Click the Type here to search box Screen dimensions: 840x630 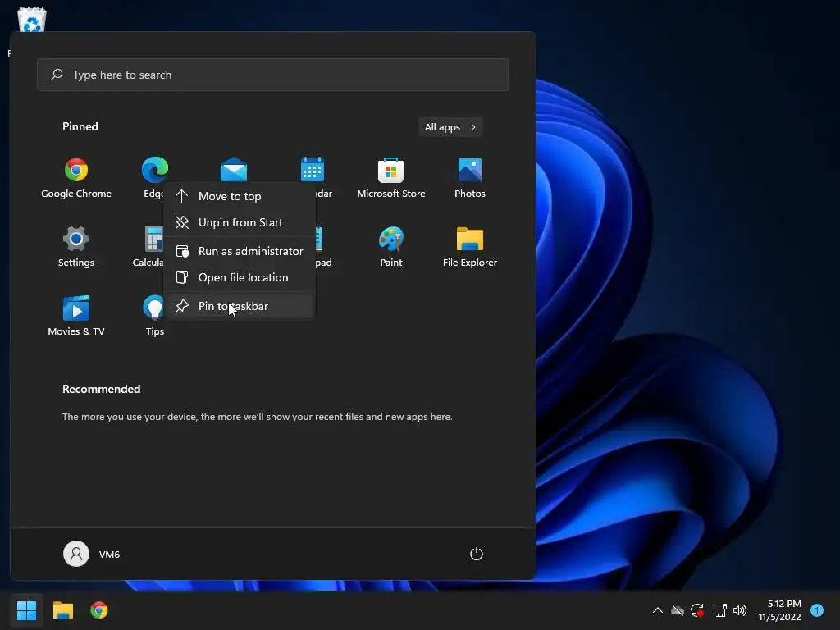point(272,75)
